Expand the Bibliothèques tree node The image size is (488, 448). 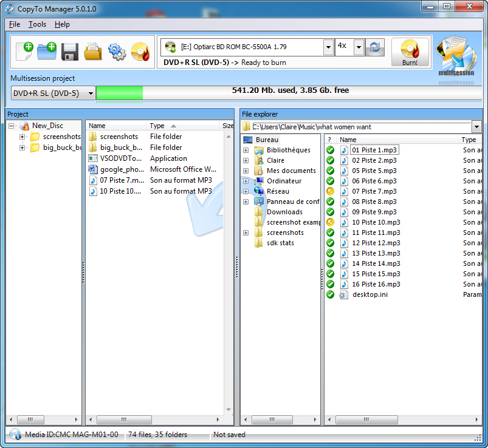click(x=246, y=150)
